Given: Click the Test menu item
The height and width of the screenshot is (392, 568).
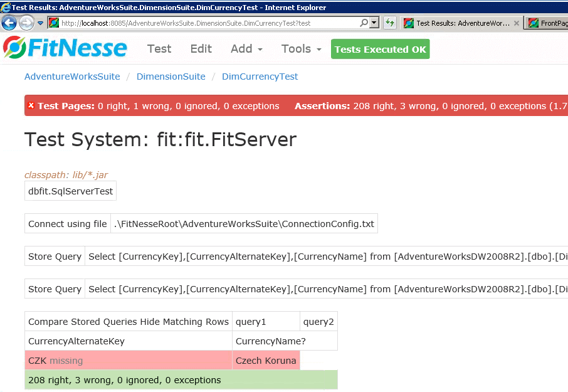Looking at the screenshot, I should (159, 48).
